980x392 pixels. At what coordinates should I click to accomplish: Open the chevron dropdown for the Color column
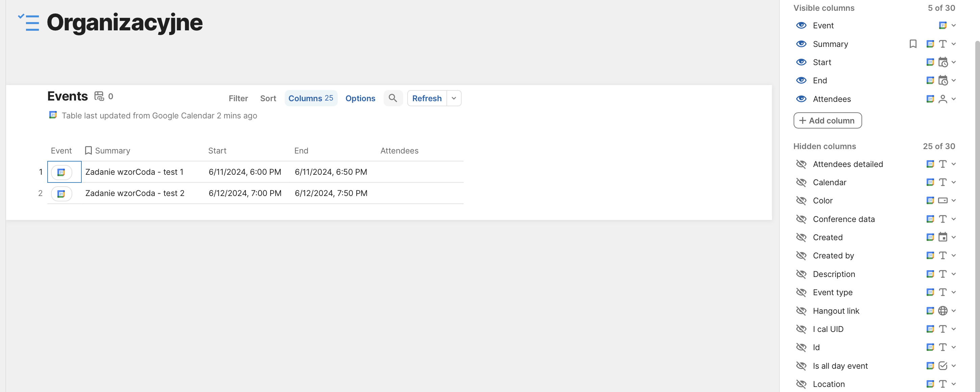(x=954, y=200)
